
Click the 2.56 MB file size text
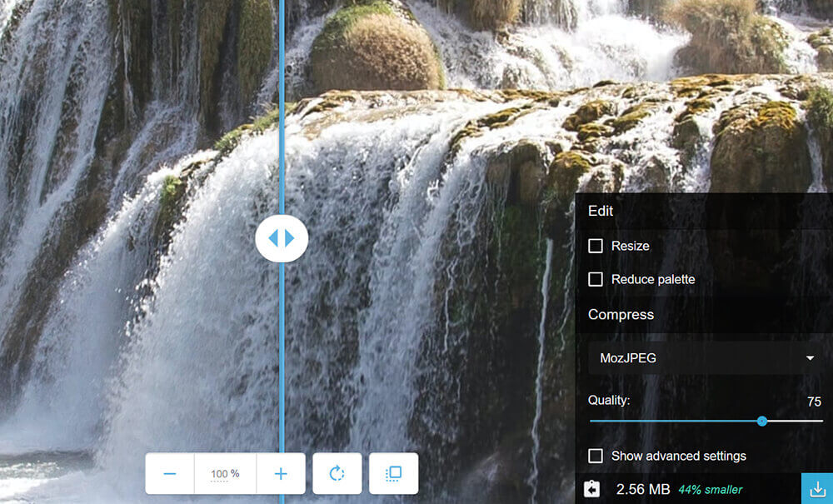642,489
